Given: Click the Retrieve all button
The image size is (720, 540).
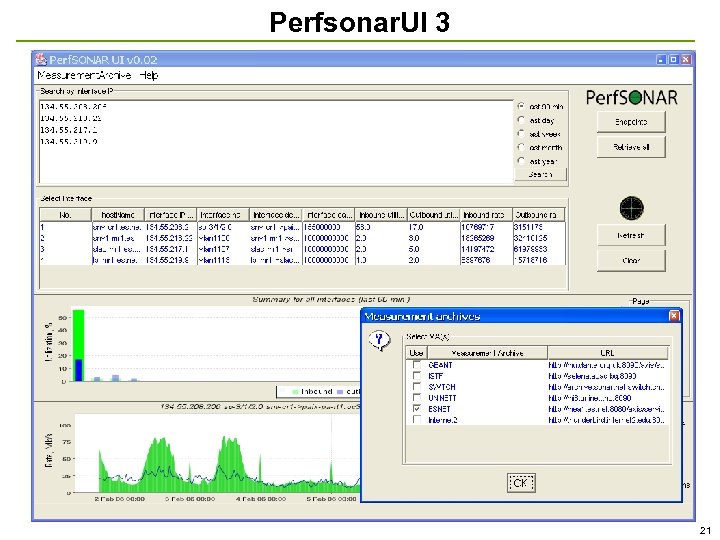Looking at the screenshot, I should (631, 147).
